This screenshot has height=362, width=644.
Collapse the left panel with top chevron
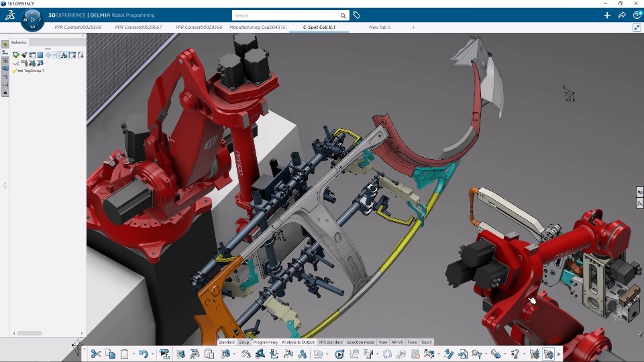83,36
